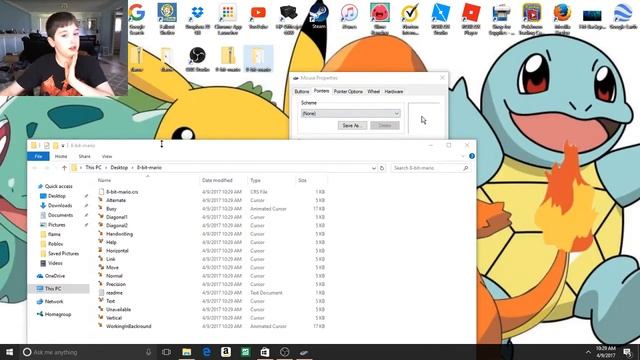The width and height of the screenshot is (640, 360).
Task: Sort files by the Type column header
Action: (256, 180)
